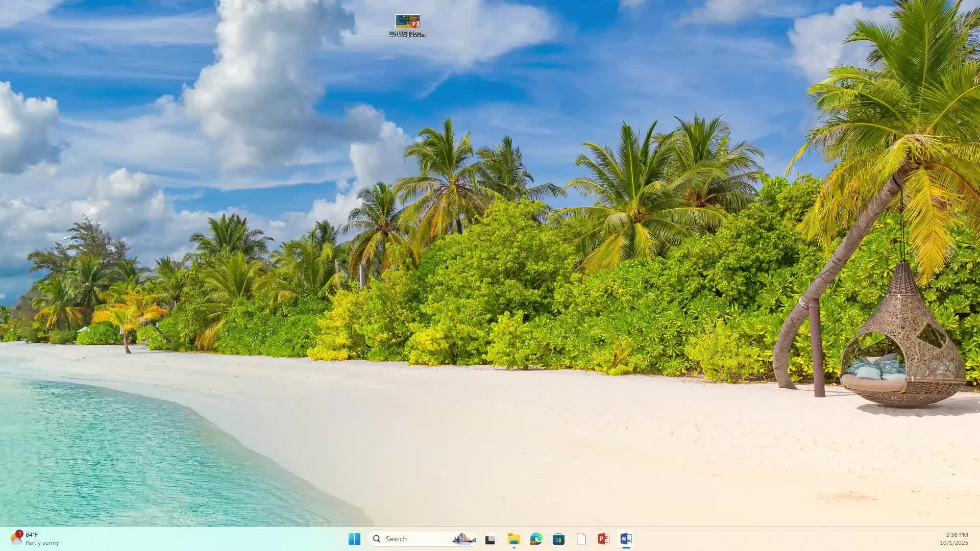Click the blank document taskbar icon
Viewport: 980px width, 551px height.
581,539
